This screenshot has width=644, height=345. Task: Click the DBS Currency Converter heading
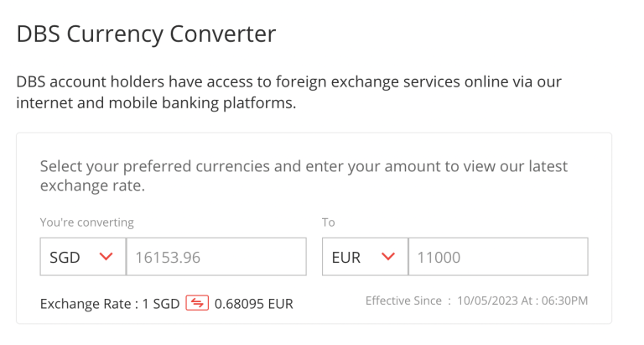146,34
